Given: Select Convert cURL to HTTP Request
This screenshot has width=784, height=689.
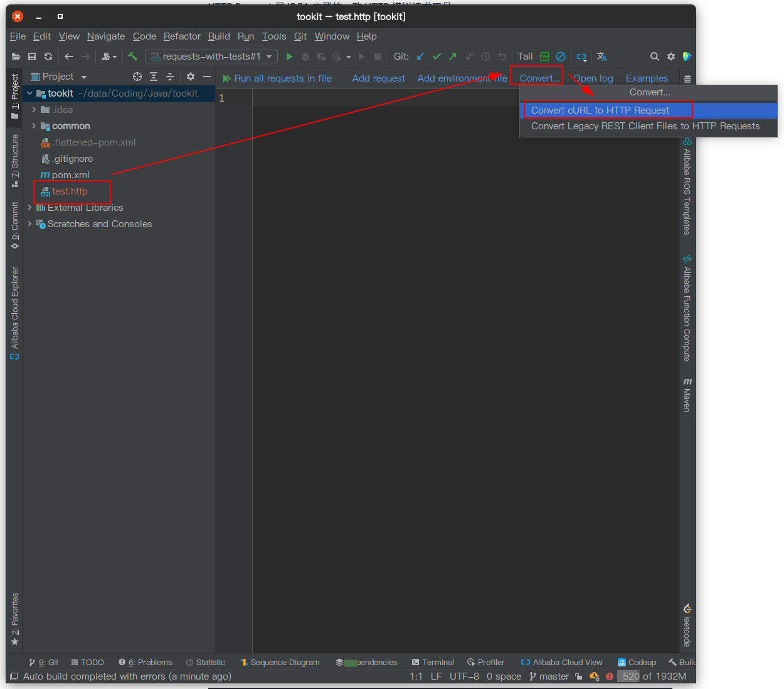Looking at the screenshot, I should (649, 110).
